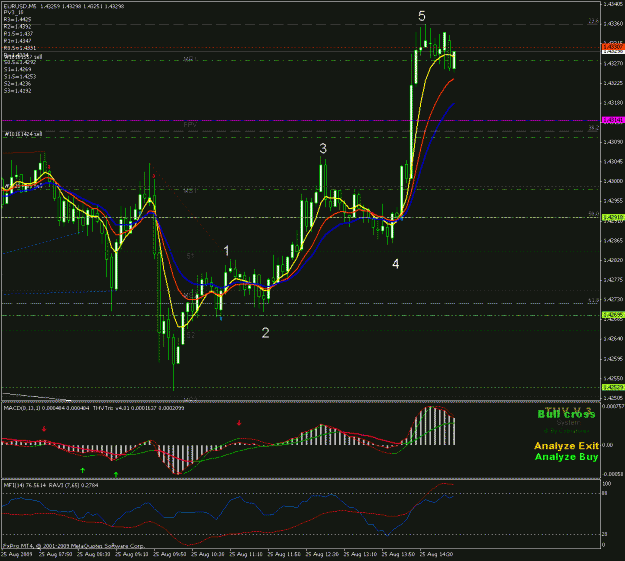Click the R2=1.4392 pivot label

pyautogui.click(x=17, y=26)
